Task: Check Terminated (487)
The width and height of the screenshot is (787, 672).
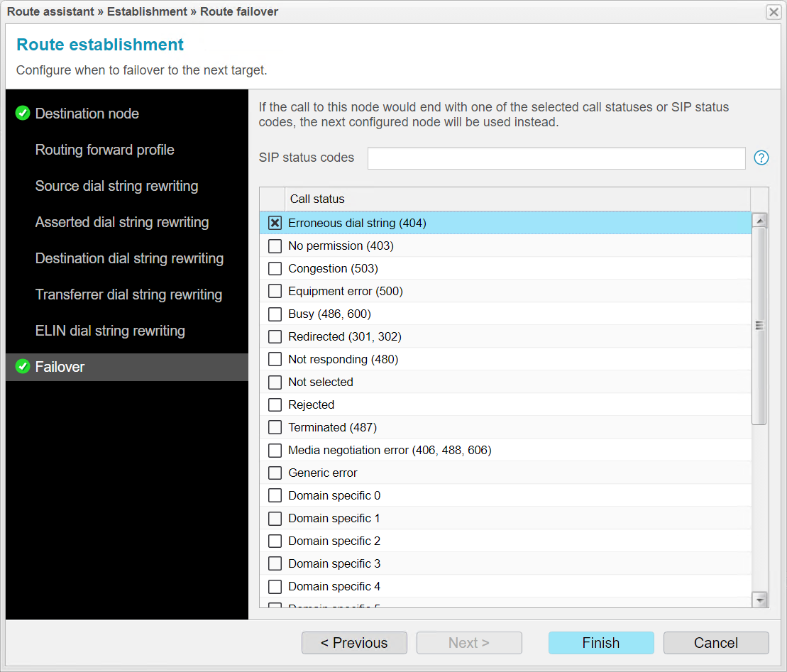Action: tap(275, 428)
